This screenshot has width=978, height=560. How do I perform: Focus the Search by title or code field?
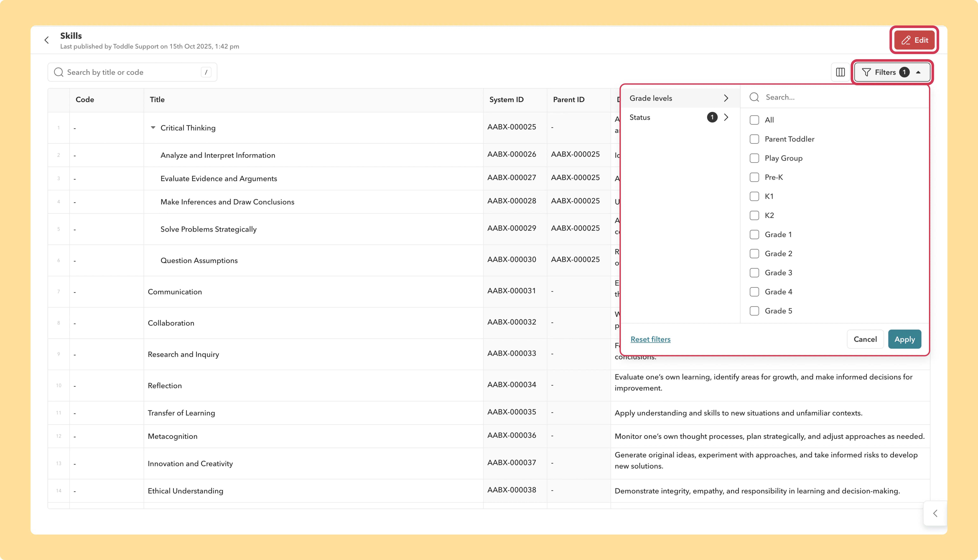(132, 72)
